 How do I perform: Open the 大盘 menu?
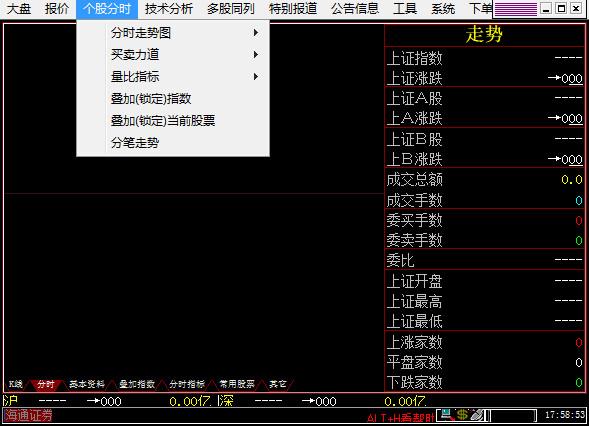click(19, 9)
